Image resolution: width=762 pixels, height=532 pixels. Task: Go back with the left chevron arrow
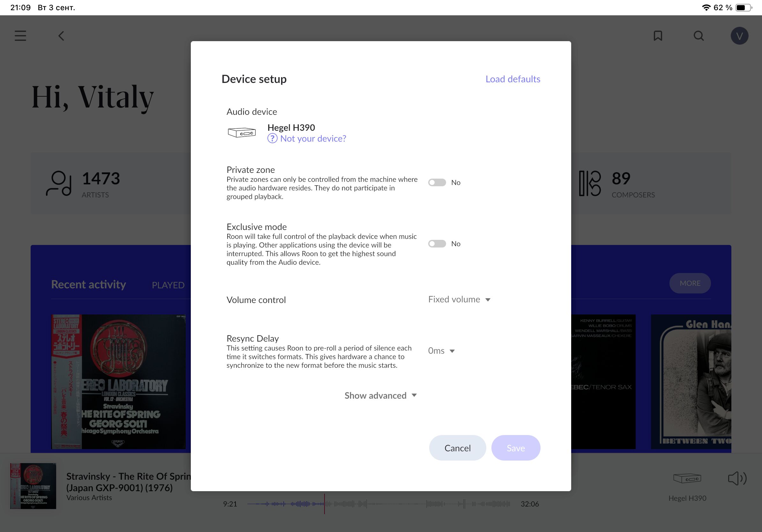tap(61, 36)
